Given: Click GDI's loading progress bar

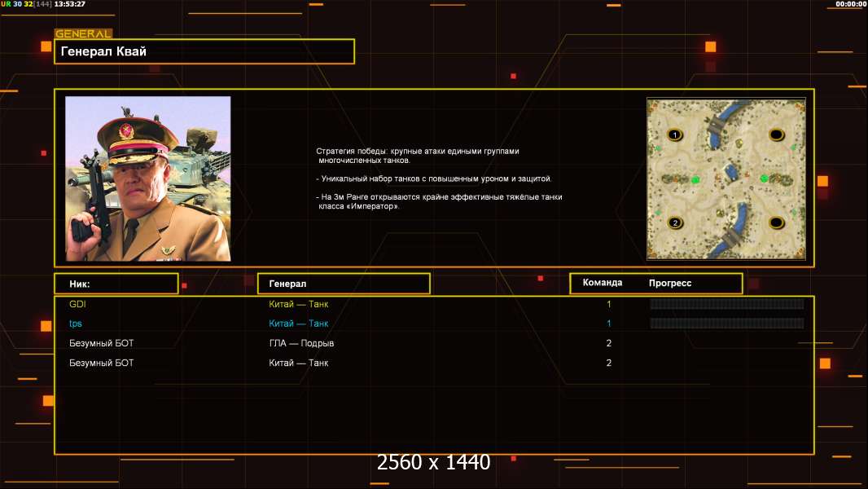Looking at the screenshot, I should click(726, 304).
